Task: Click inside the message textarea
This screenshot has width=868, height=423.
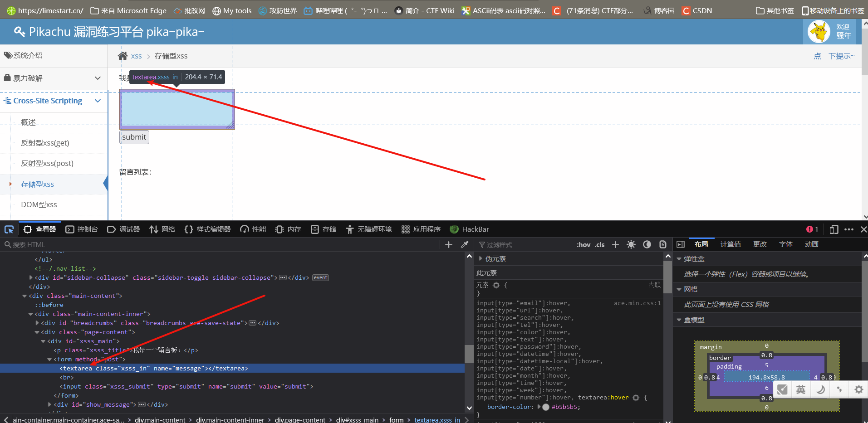Action: pos(177,109)
